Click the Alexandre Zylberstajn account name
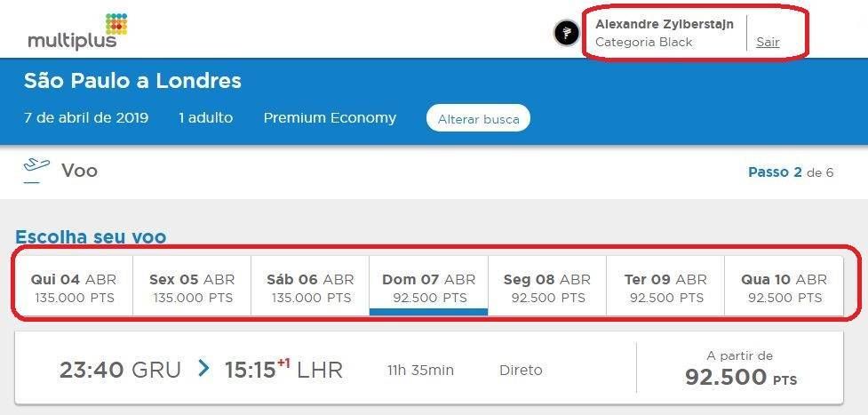This screenshot has width=868, height=415. (x=665, y=24)
